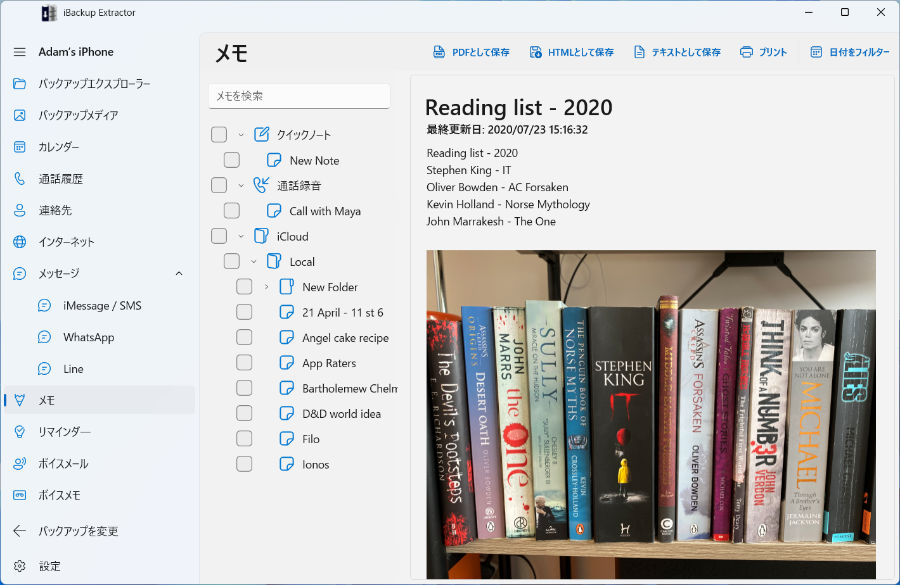900x585 pixels.
Task: Click the settings gear icon
Action: pyautogui.click(x=20, y=566)
